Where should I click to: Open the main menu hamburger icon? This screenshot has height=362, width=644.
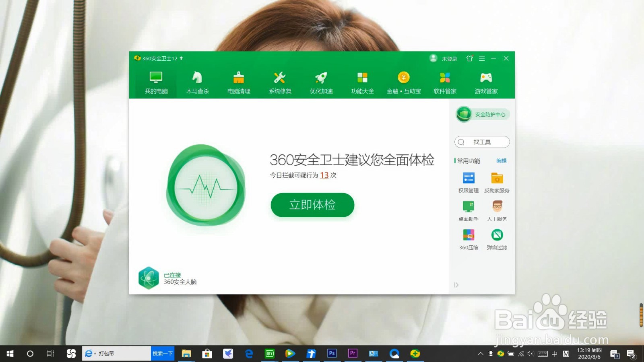[482, 58]
